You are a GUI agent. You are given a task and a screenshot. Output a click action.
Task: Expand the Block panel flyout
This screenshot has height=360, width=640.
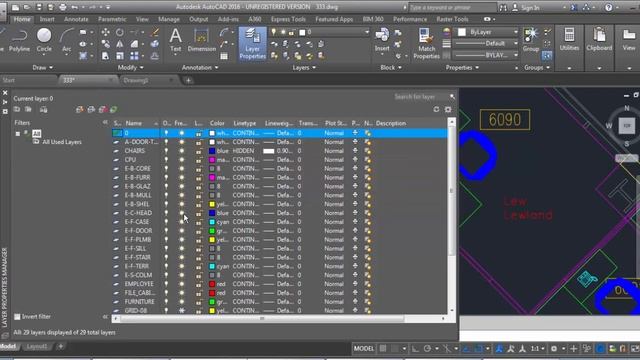(x=391, y=67)
